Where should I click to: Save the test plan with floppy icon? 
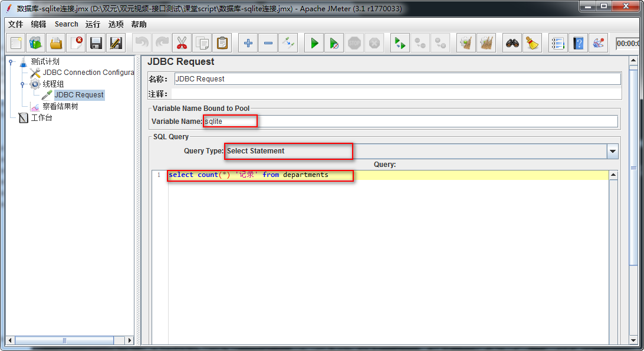pyautogui.click(x=96, y=43)
